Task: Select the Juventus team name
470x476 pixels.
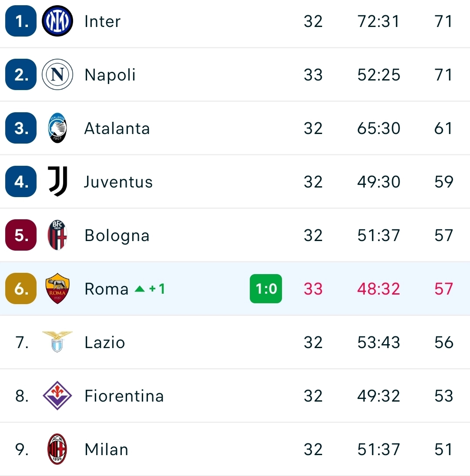Action: point(118,182)
